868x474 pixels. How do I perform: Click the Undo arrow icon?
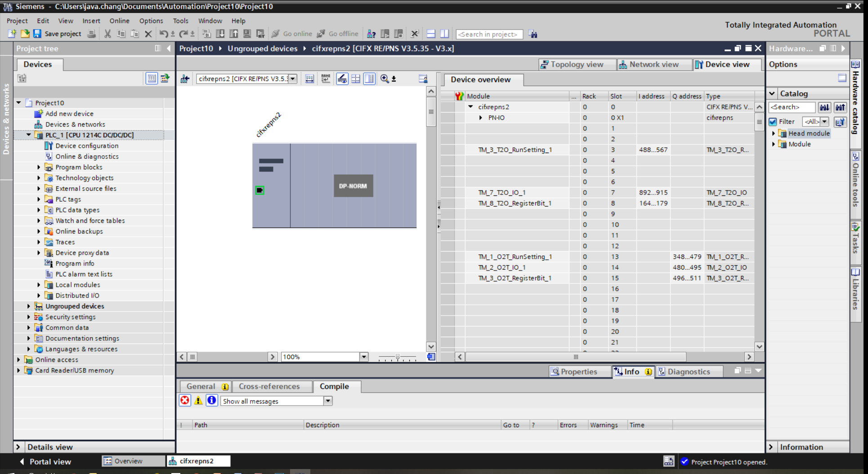point(164,34)
